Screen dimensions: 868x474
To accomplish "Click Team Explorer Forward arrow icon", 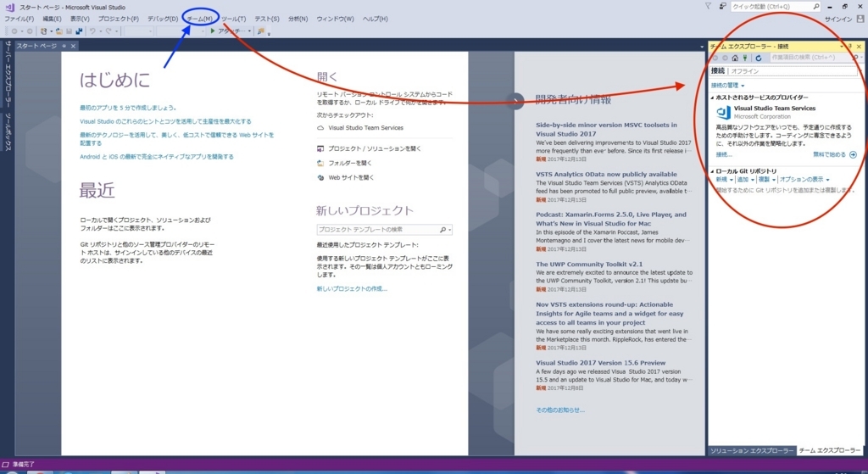I will click(725, 58).
